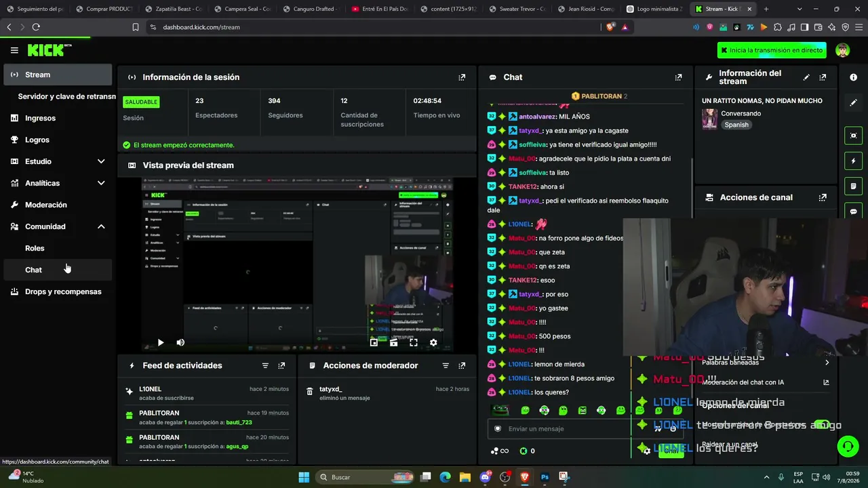Screen dimensions: 868x488
Task: Filter the Acciones de moderador list
Action: 446,365
